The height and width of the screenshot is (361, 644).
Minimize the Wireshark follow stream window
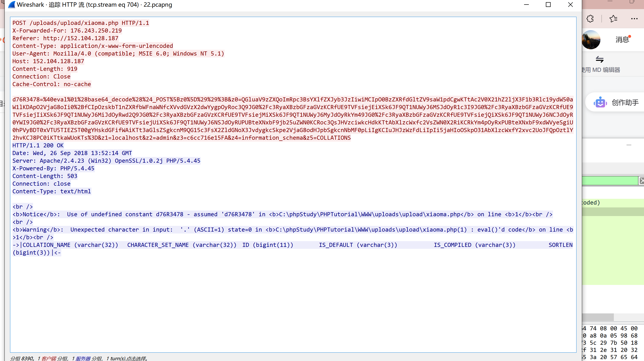(x=526, y=5)
